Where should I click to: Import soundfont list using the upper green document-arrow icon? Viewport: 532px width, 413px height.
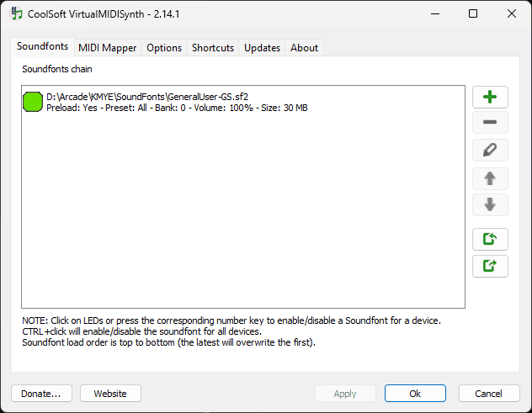490,239
